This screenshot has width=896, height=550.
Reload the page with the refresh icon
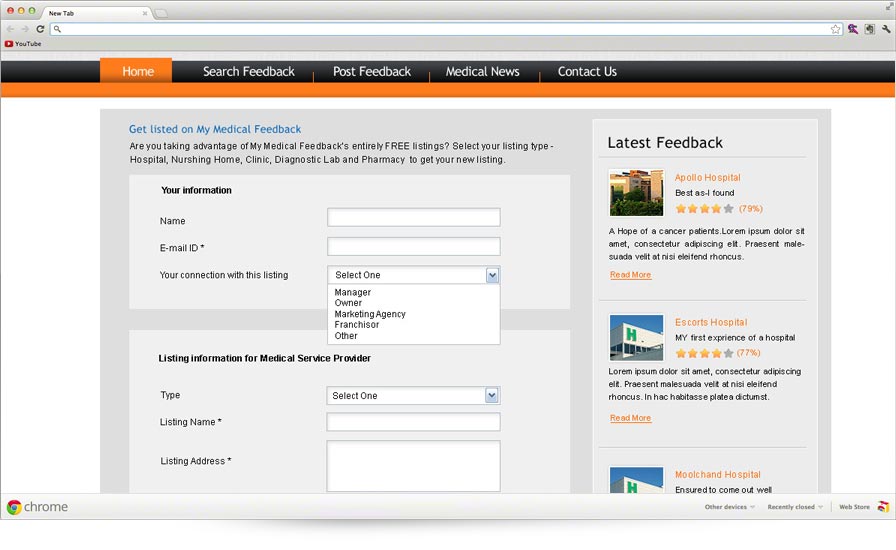pos(40,29)
